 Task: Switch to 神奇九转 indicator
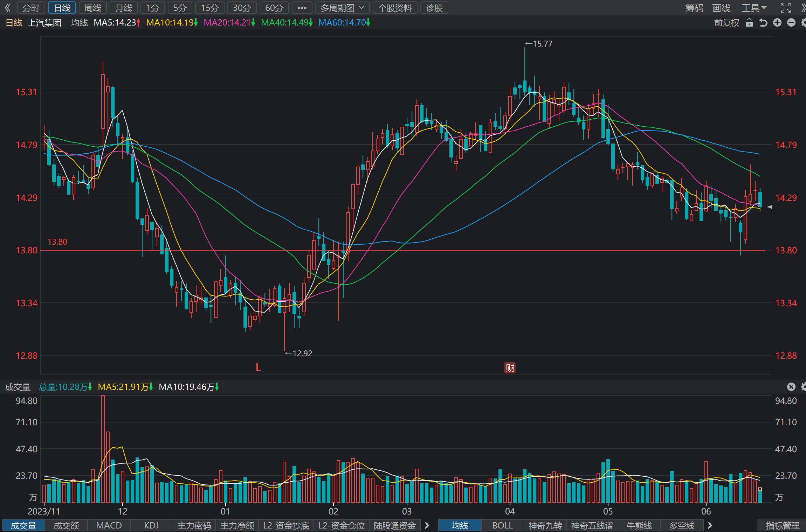tap(545, 525)
